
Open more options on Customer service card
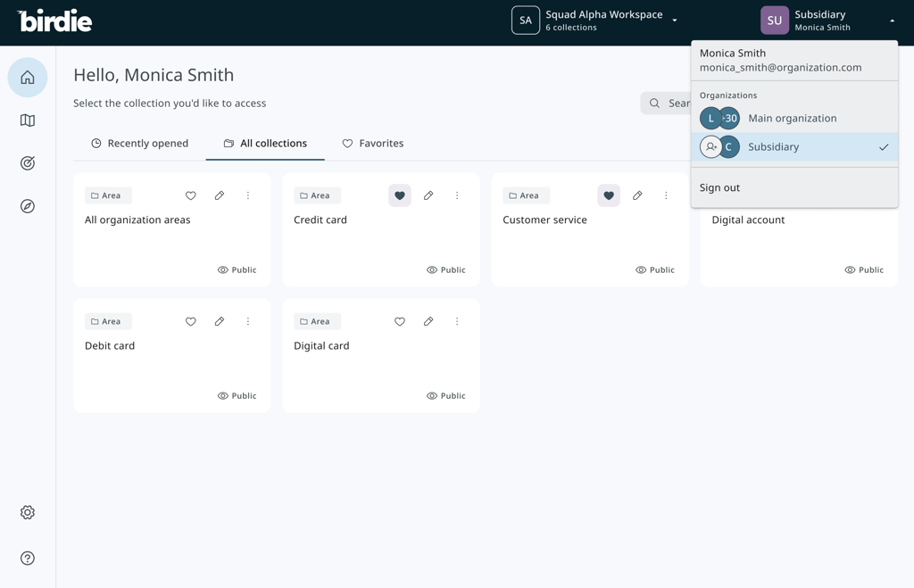coord(666,195)
